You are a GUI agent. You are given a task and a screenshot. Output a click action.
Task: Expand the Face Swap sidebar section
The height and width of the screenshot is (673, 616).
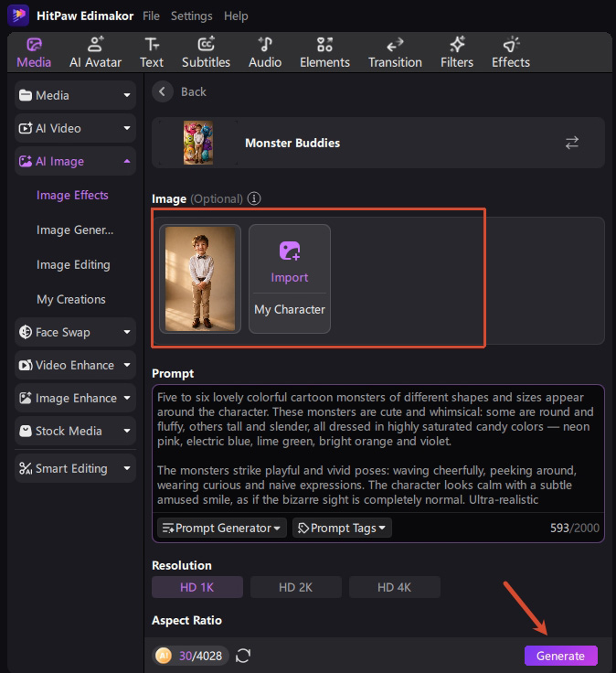[75, 332]
